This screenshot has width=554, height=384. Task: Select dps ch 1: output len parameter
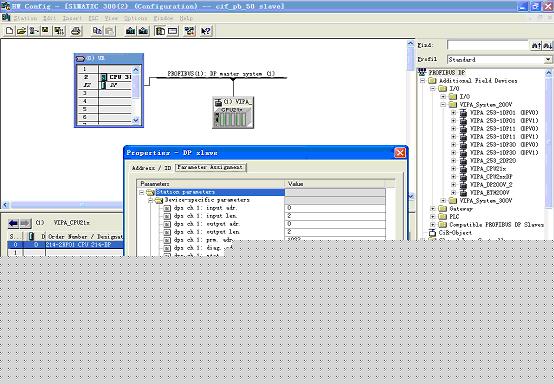click(x=207, y=232)
